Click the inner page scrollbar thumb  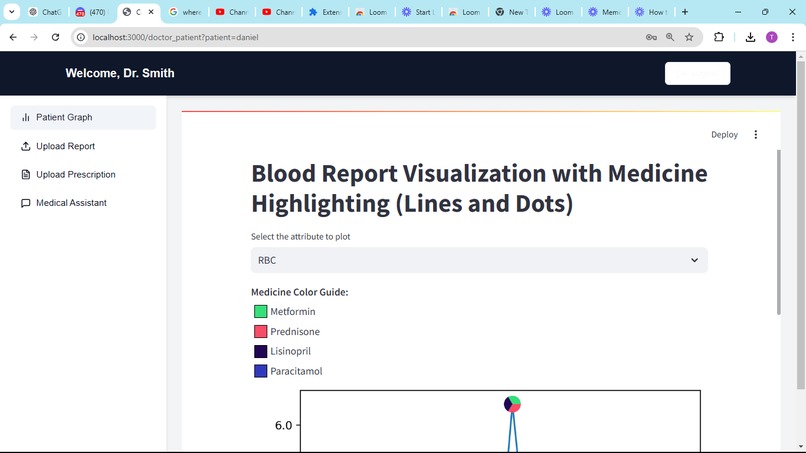pyautogui.click(x=778, y=232)
